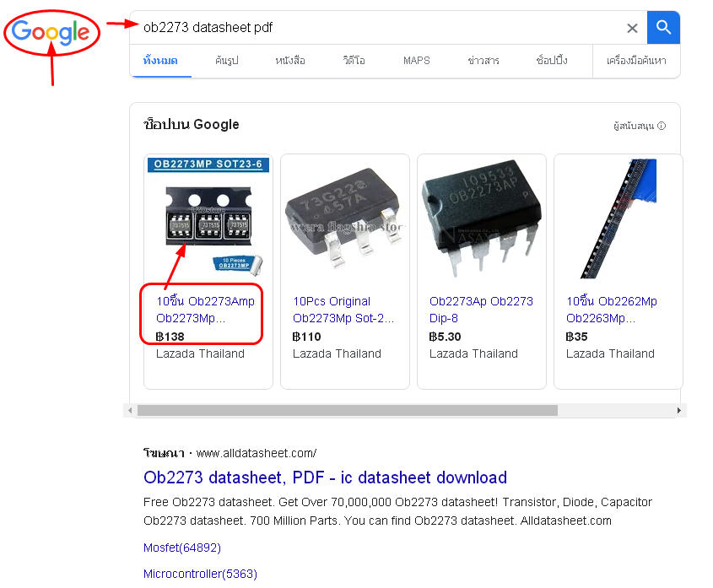Image resolution: width=713 pixels, height=588 pixels.
Task: Open 10ชิ้น Ob2273Amp Ob2273Mp product link
Action: coord(205,310)
